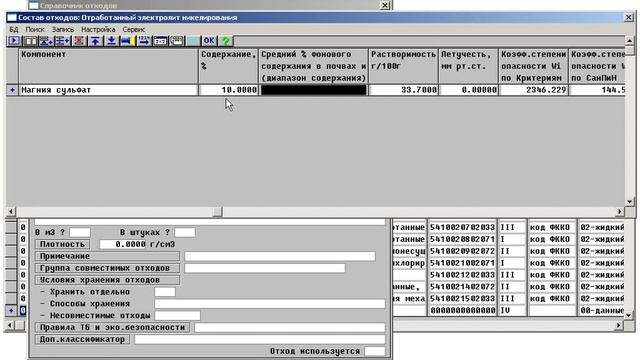The height and width of the screenshot is (360, 640).
Task: Click the Несовместимые отходы field
Action: click(x=178, y=316)
